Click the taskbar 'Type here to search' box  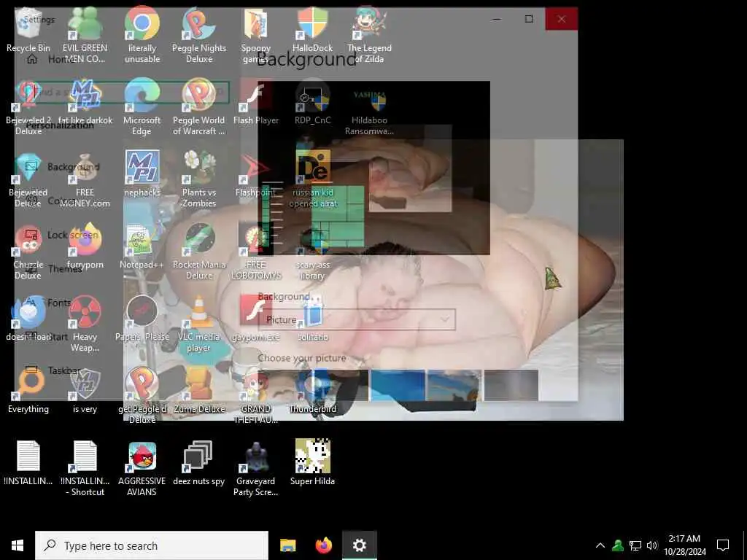pos(152,545)
